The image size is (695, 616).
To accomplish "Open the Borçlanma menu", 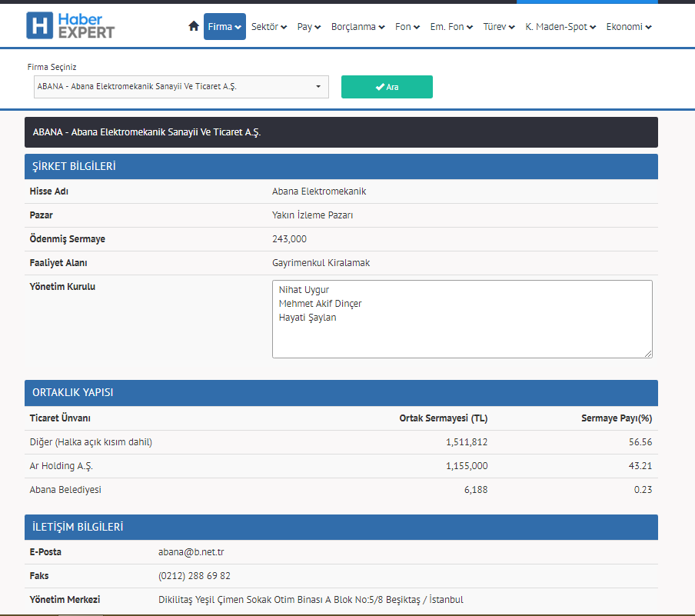I will [x=358, y=27].
